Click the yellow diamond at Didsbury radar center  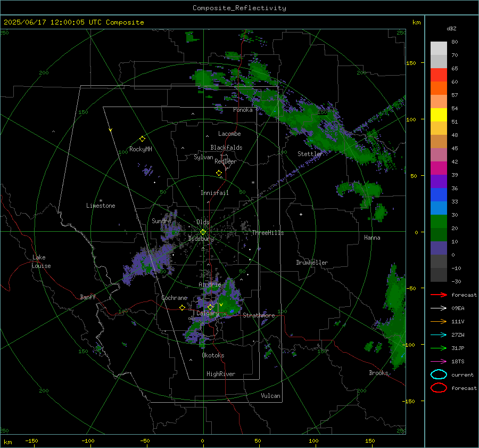click(203, 232)
